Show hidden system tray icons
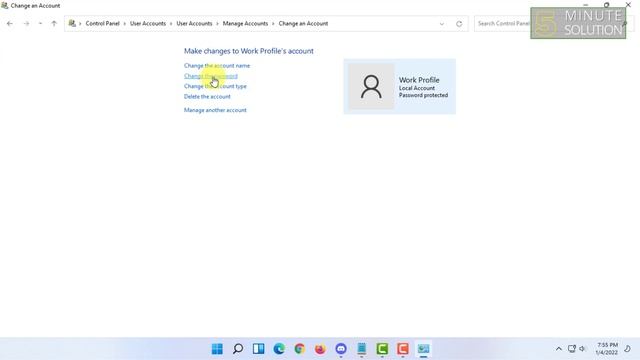The image size is (640, 360). 559,349
